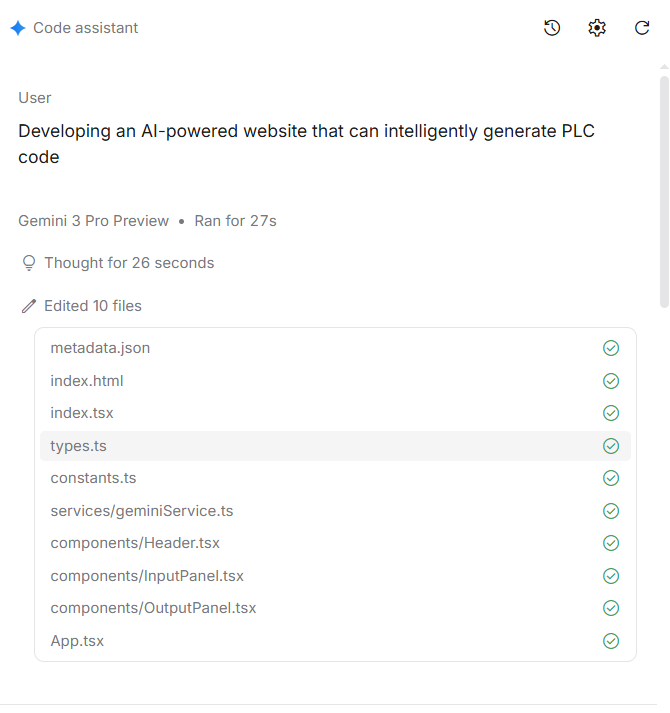The width and height of the screenshot is (670, 713).
Task: Expand the Thought for 26 seconds section
Action: coord(129,263)
